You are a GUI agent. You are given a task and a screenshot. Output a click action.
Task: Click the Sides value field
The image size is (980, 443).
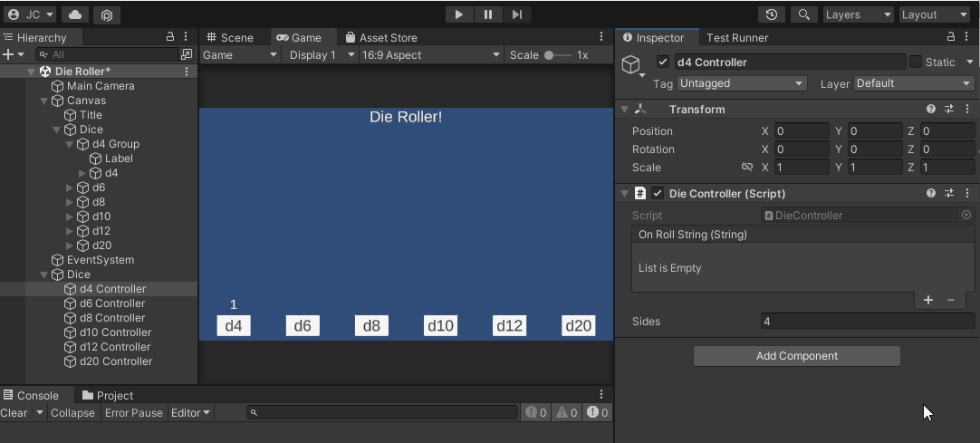pos(868,322)
